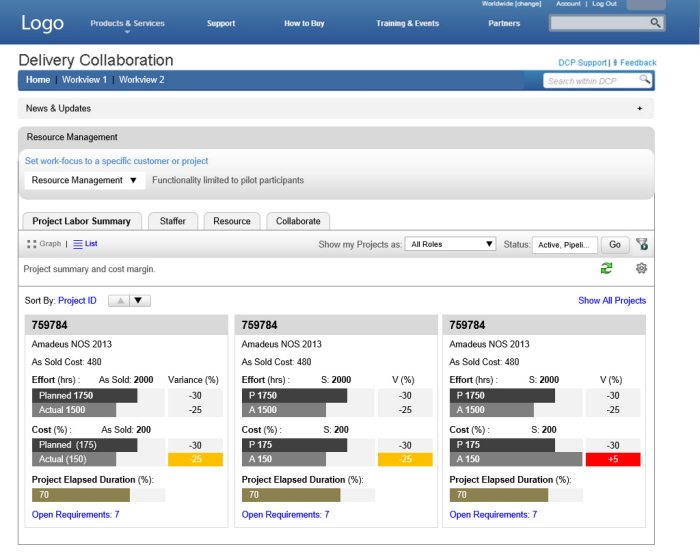Open the Partners menu item

[x=504, y=24]
